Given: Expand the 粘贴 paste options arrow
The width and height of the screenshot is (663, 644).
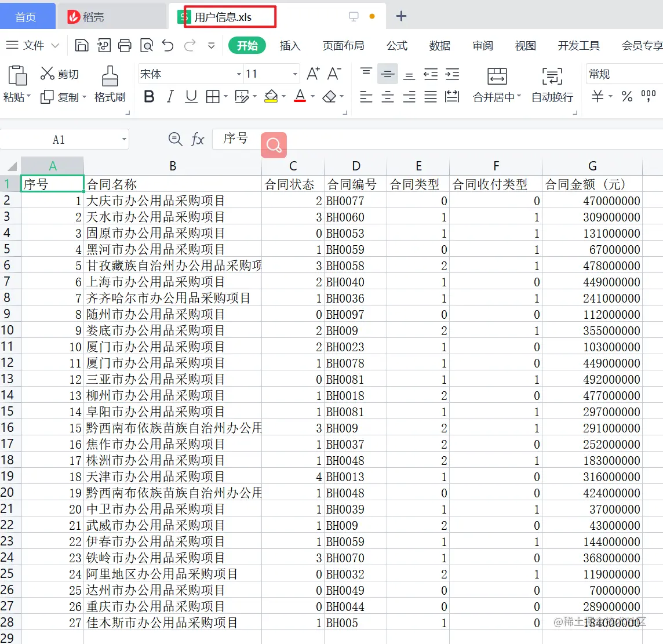Looking at the screenshot, I should tap(29, 97).
